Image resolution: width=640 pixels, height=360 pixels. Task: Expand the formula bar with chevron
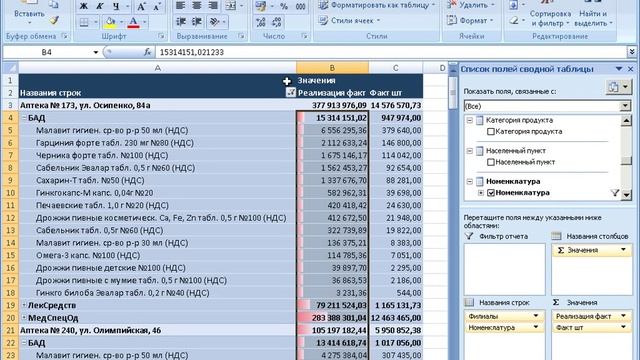point(632,52)
